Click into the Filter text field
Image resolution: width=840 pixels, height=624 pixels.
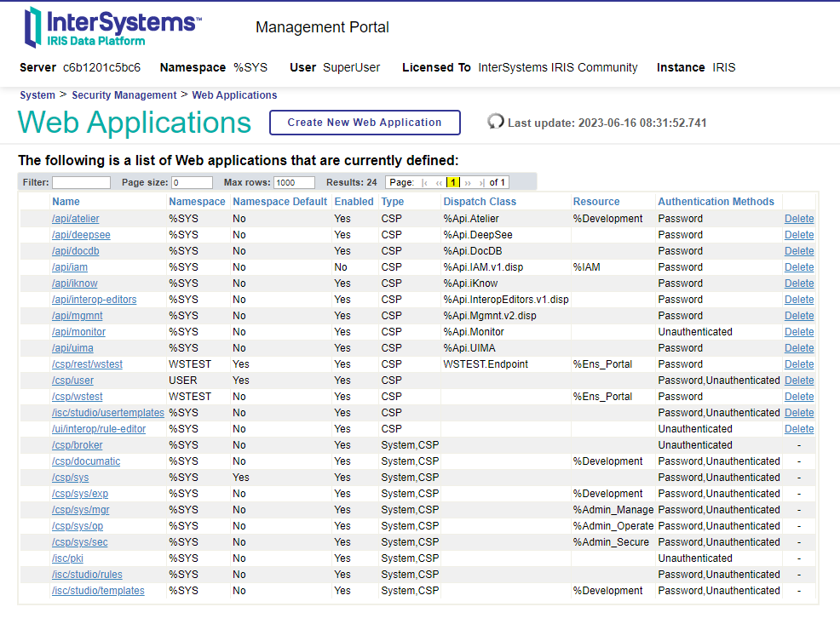click(81, 182)
